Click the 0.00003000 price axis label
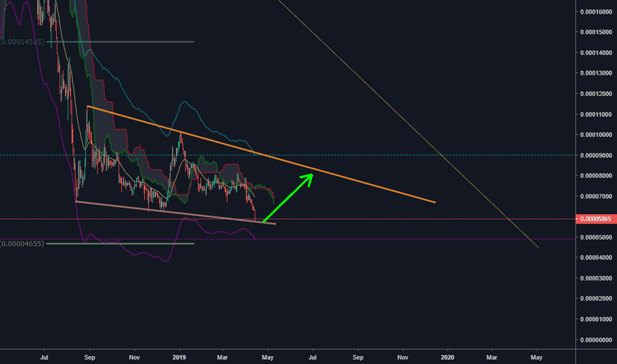Viewport: 617px width, 364px height. [596, 278]
